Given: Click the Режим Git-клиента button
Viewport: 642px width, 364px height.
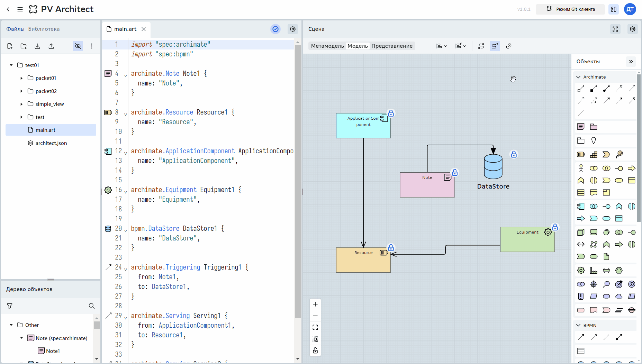Looking at the screenshot, I should coord(570,9).
